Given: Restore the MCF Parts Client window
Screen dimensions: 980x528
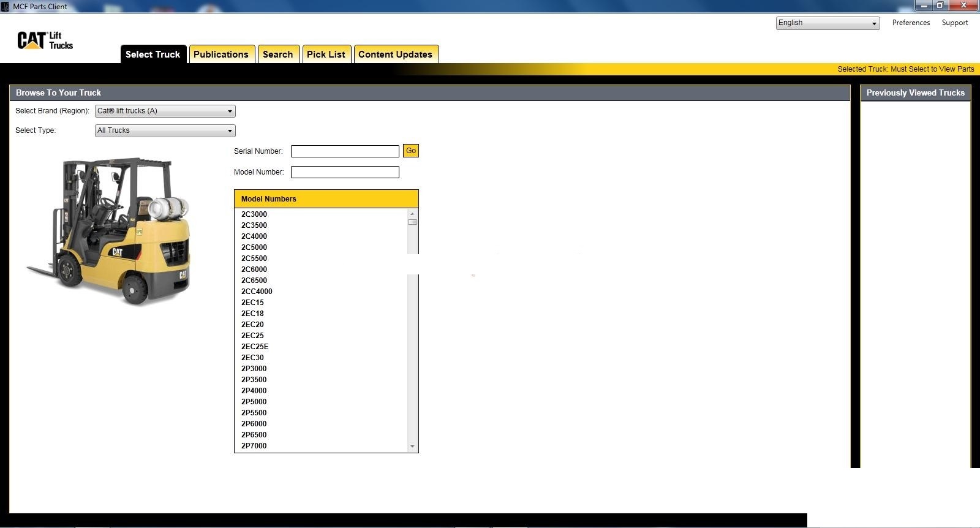Looking at the screenshot, I should (940, 6).
